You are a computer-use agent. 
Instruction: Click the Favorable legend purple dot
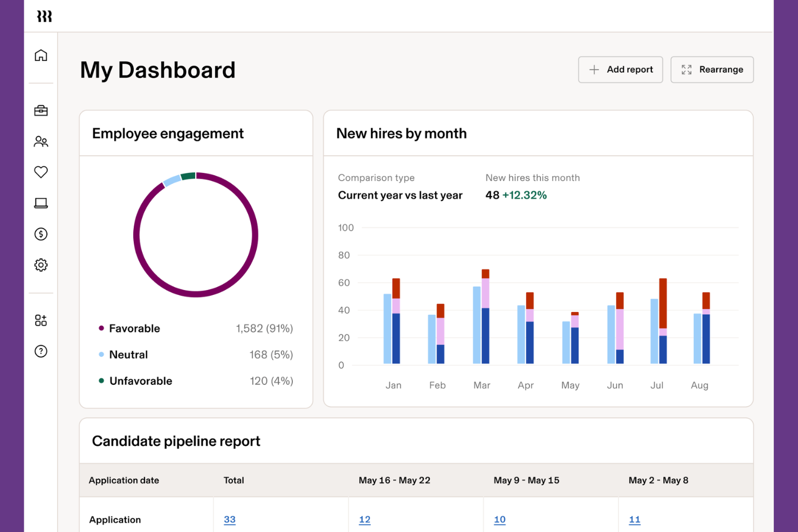(x=101, y=328)
